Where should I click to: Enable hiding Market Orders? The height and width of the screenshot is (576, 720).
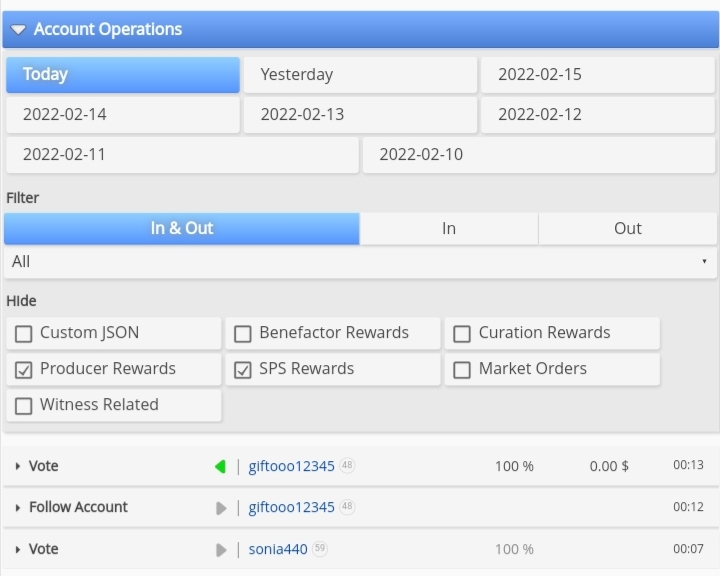[462, 370]
